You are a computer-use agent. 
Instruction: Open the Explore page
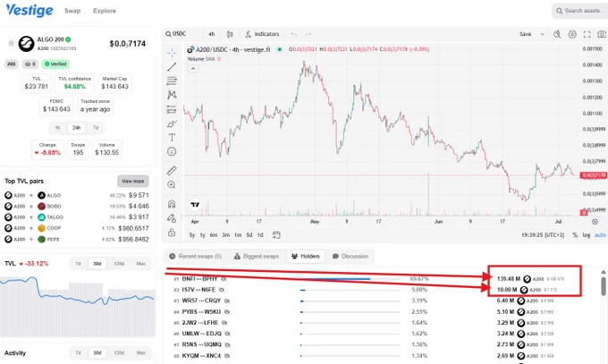pos(105,11)
